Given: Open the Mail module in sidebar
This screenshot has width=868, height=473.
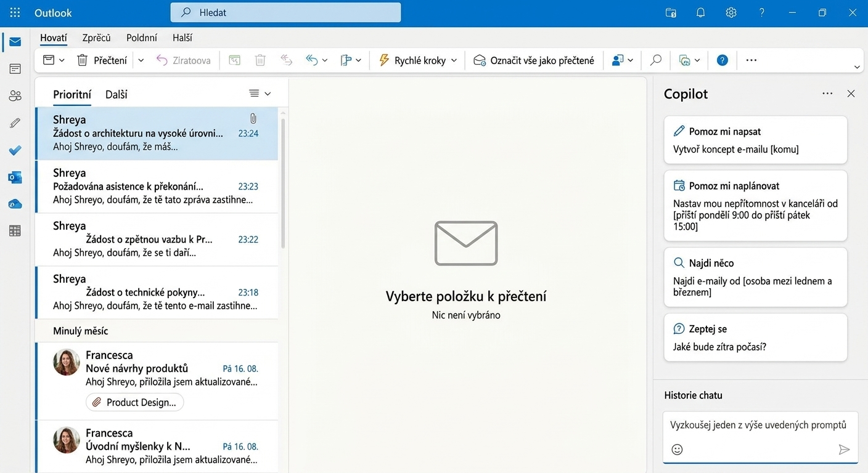Looking at the screenshot, I should (15, 42).
